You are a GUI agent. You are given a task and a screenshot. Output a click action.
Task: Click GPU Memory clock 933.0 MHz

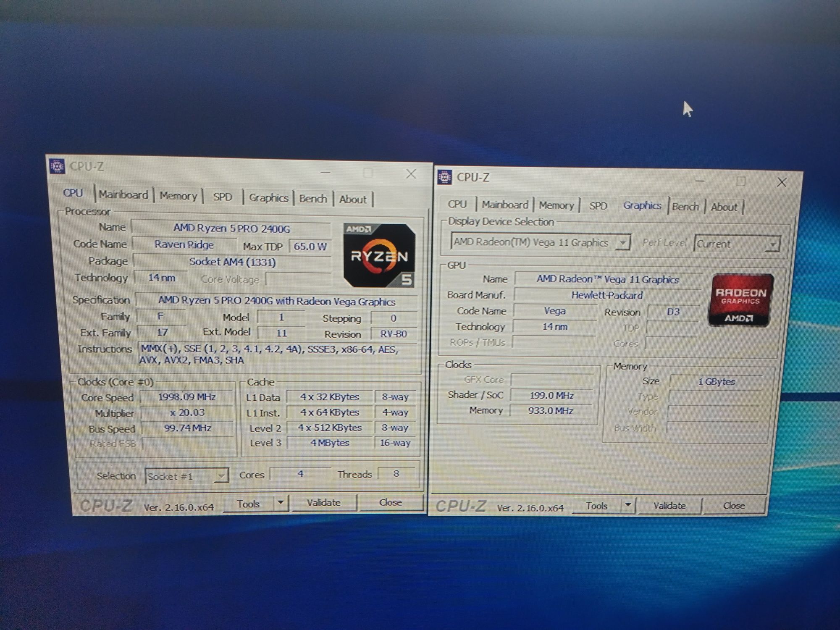coord(550,410)
